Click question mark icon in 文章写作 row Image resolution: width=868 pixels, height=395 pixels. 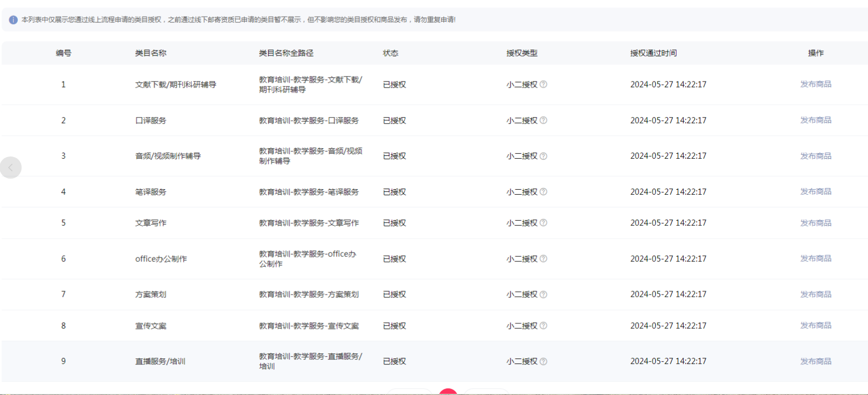click(543, 223)
